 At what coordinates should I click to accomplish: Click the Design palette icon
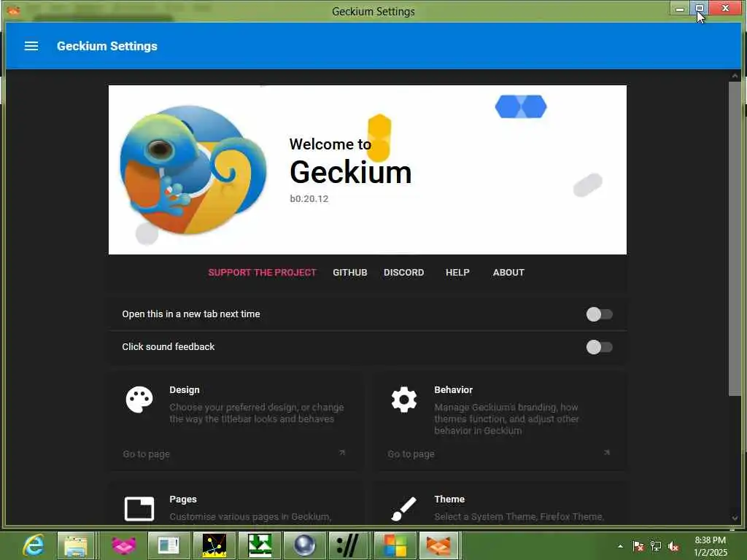click(139, 400)
